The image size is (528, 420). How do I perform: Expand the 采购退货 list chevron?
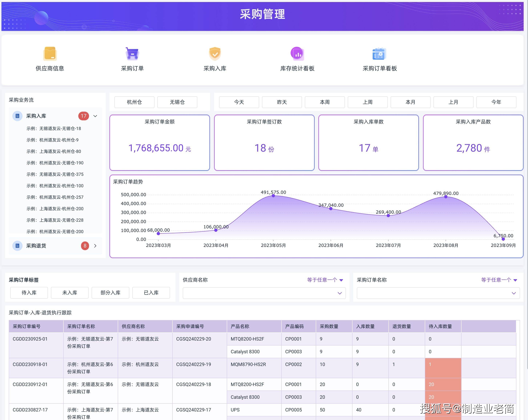[95, 245]
